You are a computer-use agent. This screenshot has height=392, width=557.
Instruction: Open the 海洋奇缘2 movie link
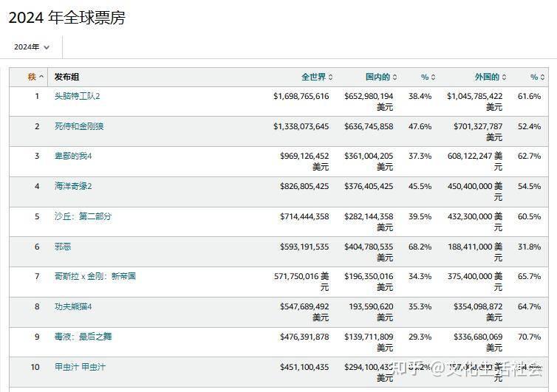(73, 186)
